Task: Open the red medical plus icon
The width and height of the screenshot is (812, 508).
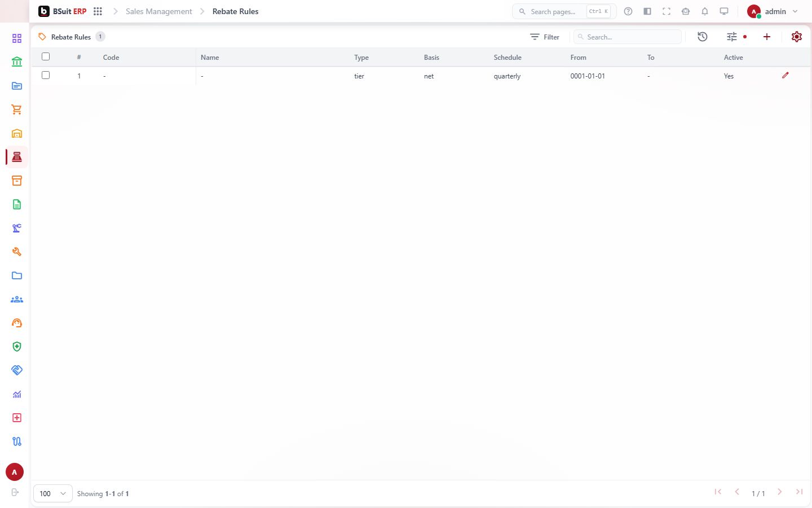Action: (x=17, y=418)
